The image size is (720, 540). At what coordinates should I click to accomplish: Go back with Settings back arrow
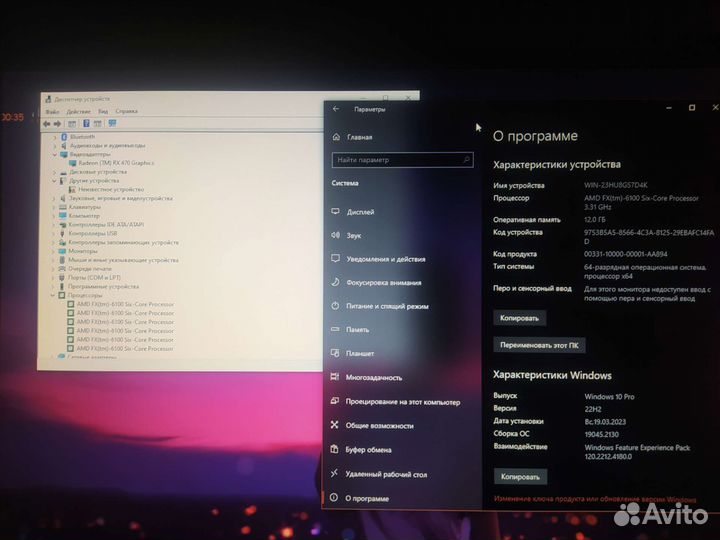336,109
